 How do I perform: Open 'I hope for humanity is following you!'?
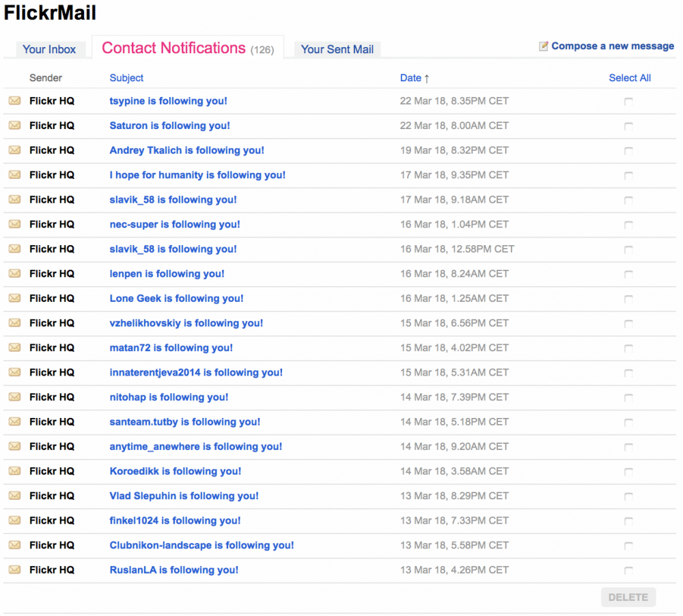click(197, 175)
